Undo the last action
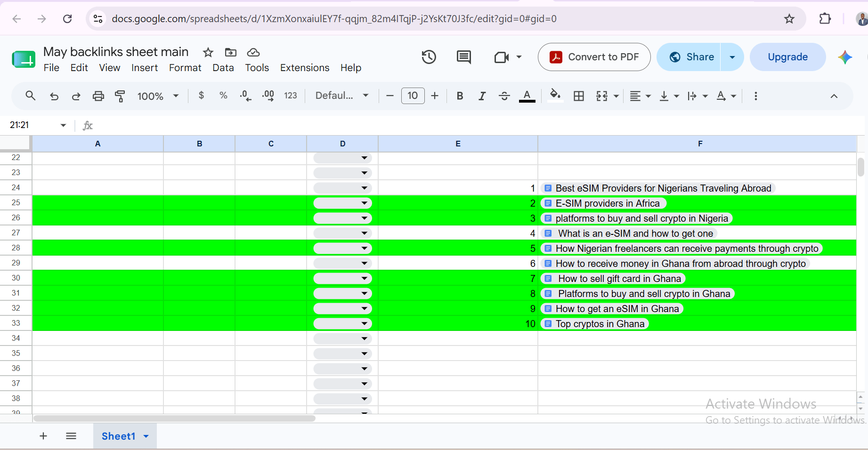This screenshot has width=868, height=450. [54, 96]
